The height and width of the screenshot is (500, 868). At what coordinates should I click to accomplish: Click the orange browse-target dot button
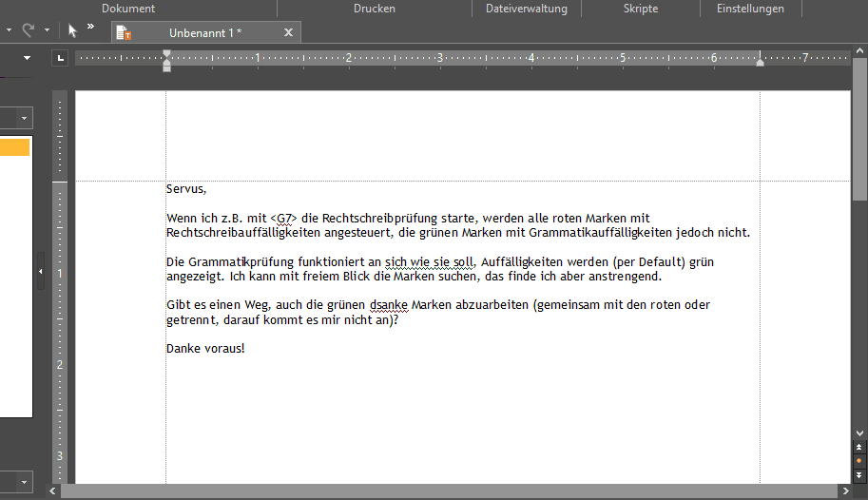coord(859,461)
